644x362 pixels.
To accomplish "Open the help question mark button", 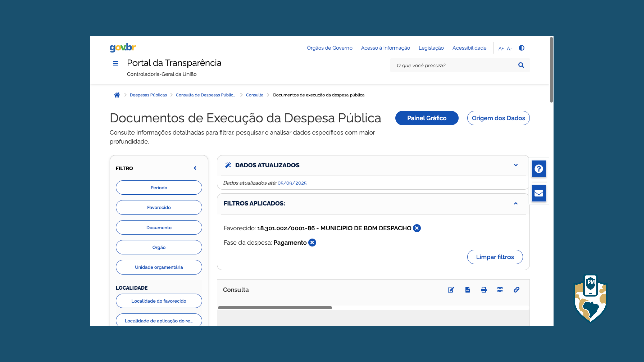I will pos(539,169).
